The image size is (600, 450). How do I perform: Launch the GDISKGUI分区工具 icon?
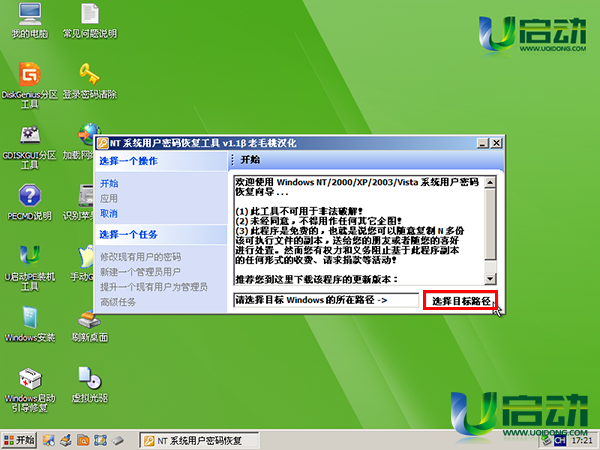[x=30, y=147]
